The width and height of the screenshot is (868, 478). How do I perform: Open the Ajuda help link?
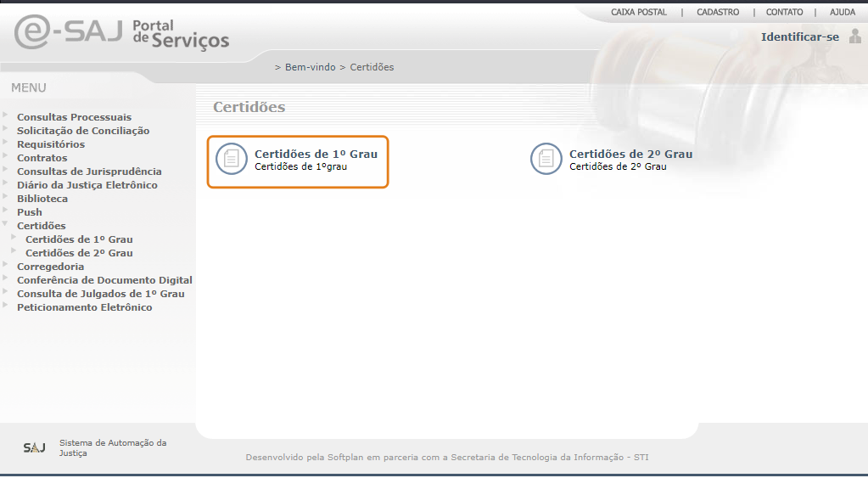pyautogui.click(x=842, y=13)
